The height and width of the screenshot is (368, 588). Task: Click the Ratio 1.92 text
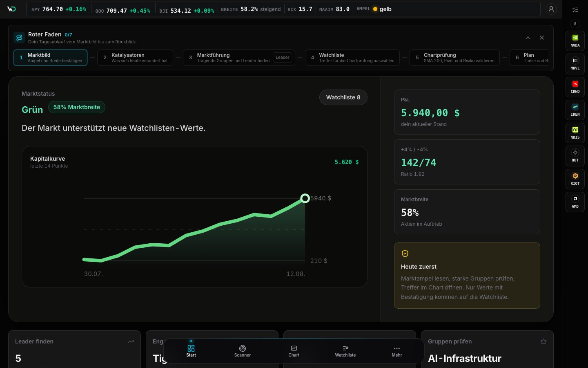coord(413,174)
